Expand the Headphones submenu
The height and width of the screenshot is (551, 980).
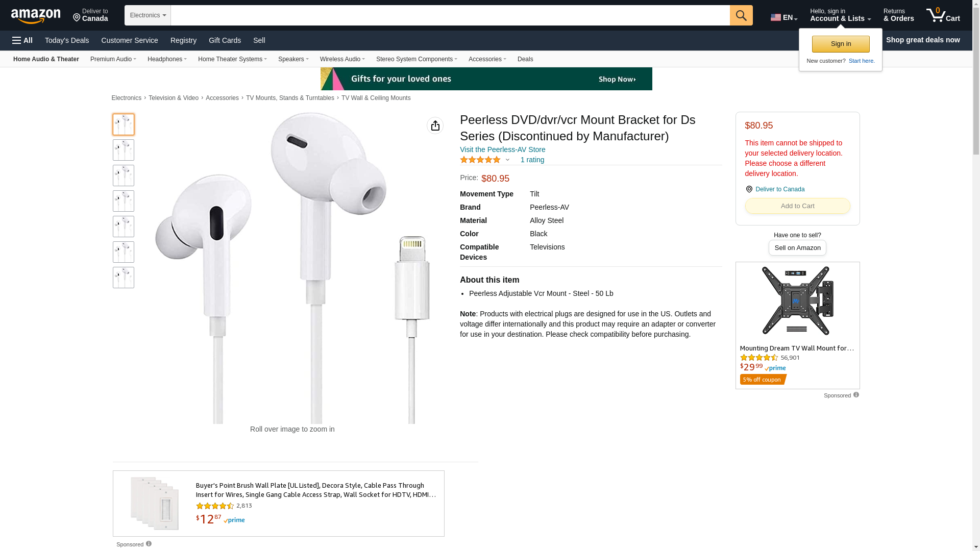coord(167,59)
